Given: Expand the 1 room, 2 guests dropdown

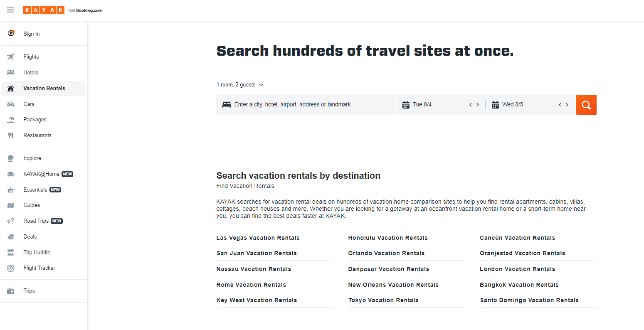Looking at the screenshot, I should coord(240,85).
